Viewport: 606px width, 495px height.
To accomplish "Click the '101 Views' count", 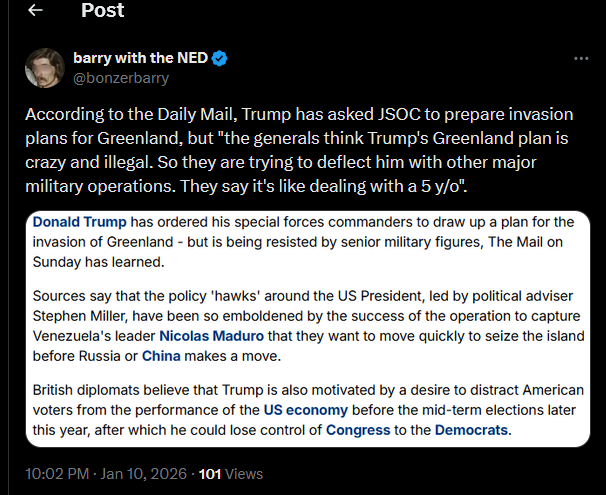I will [x=231, y=473].
